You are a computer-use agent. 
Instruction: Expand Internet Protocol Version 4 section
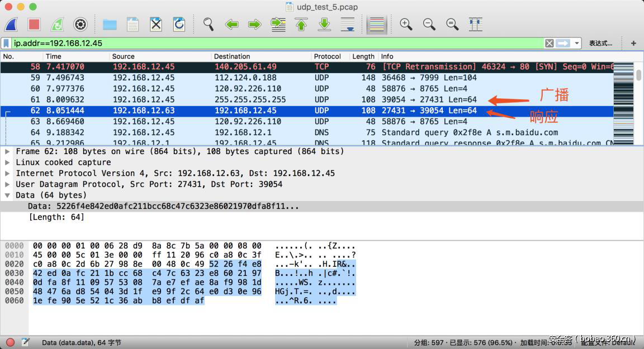[x=7, y=174]
